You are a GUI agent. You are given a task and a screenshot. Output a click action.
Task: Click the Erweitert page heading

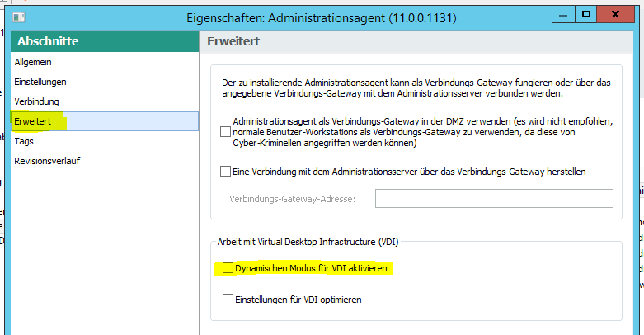pos(233,41)
